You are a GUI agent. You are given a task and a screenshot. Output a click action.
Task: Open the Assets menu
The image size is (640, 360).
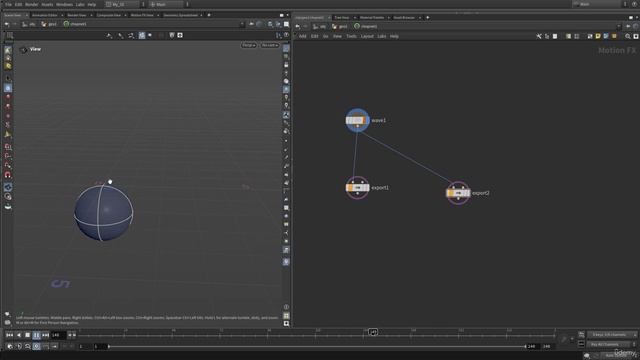pos(47,4)
